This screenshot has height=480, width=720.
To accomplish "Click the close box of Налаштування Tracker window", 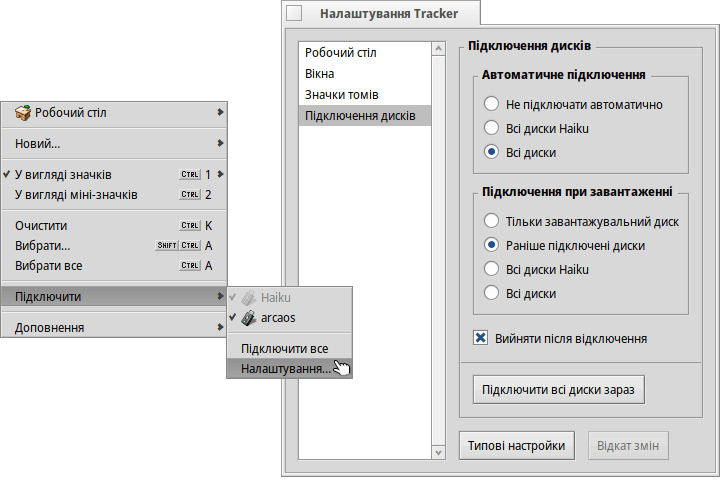I will pos(294,13).
